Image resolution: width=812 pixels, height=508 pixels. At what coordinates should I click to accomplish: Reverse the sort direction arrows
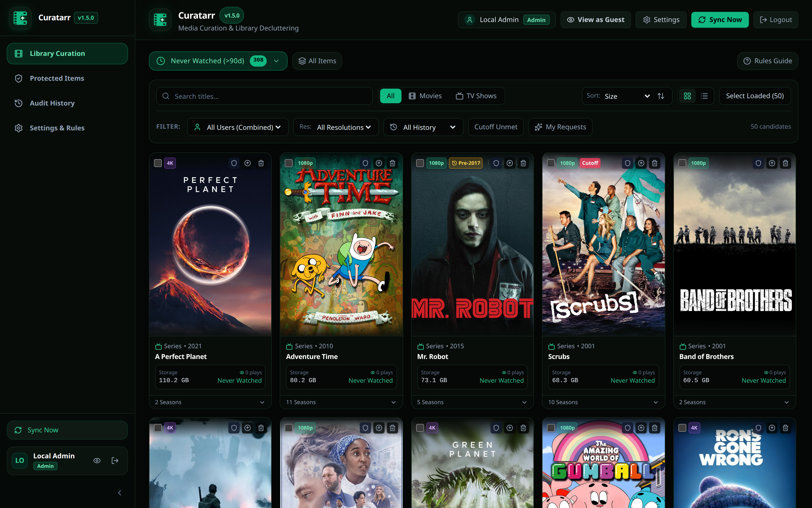coord(661,96)
